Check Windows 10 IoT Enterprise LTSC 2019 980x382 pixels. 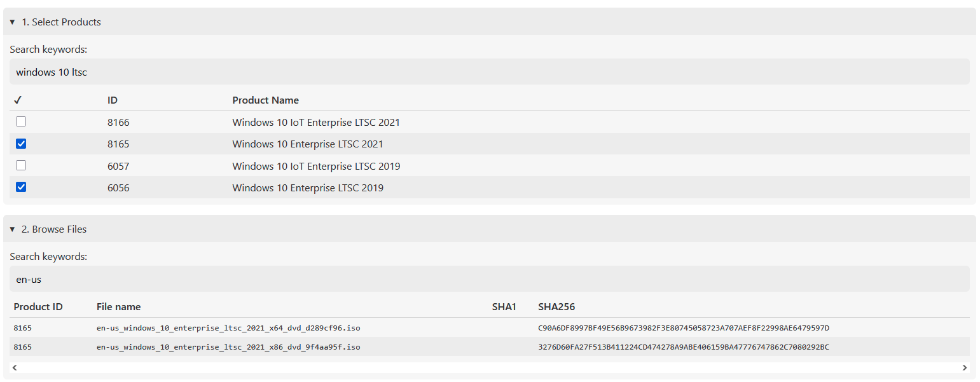[21, 165]
